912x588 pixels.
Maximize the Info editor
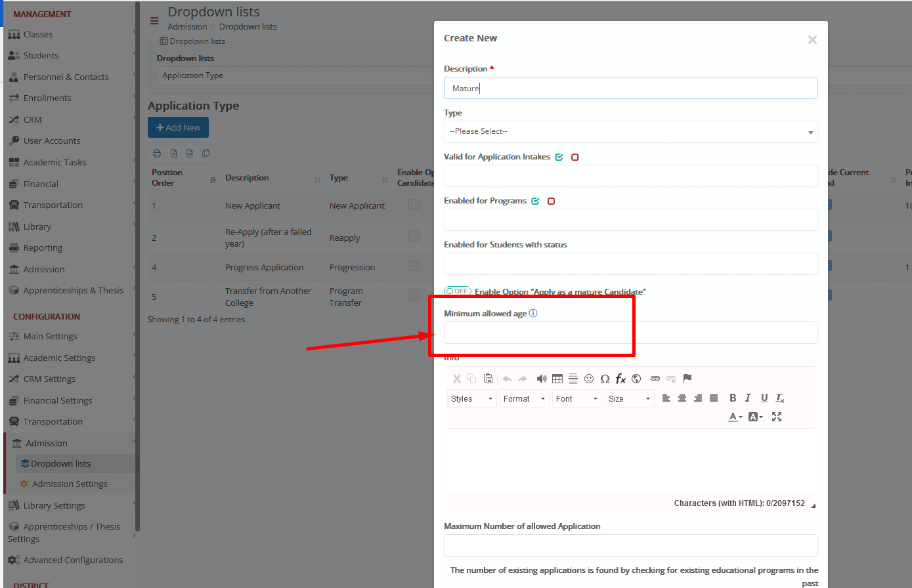(x=777, y=417)
